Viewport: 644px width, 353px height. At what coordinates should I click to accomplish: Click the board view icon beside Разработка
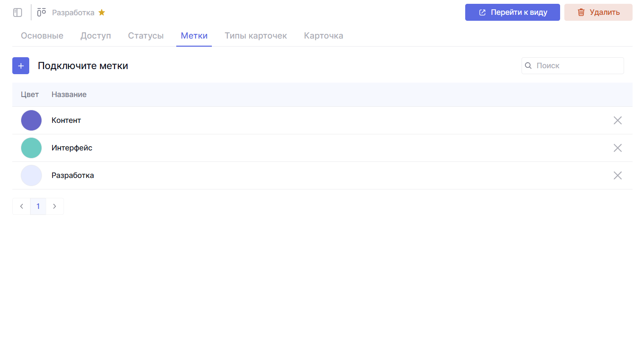(42, 12)
